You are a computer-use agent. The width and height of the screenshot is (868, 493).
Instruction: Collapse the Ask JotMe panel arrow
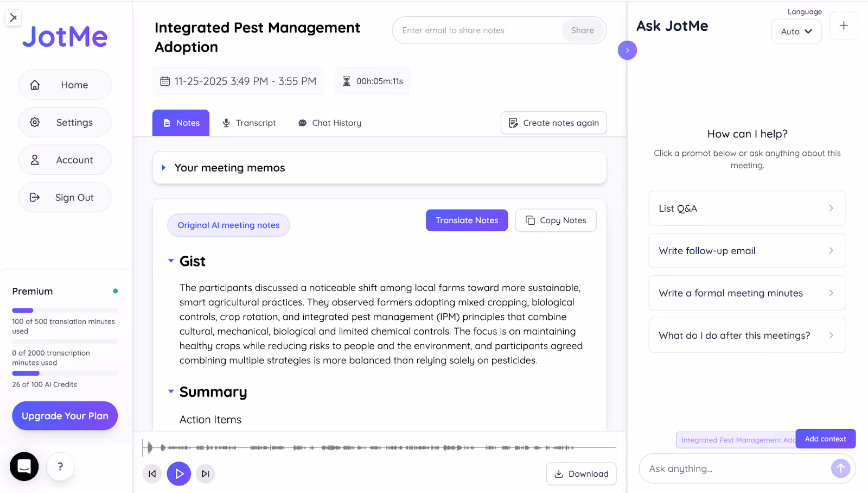click(x=627, y=50)
